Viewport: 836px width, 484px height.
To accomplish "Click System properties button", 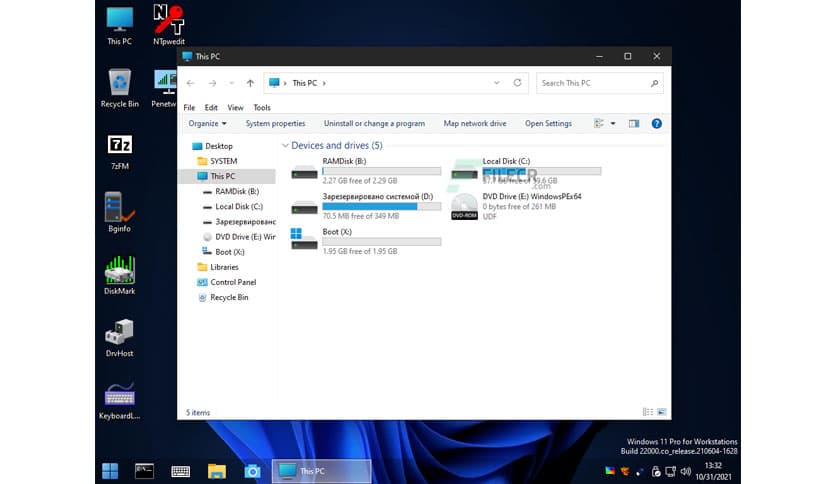I will 275,124.
